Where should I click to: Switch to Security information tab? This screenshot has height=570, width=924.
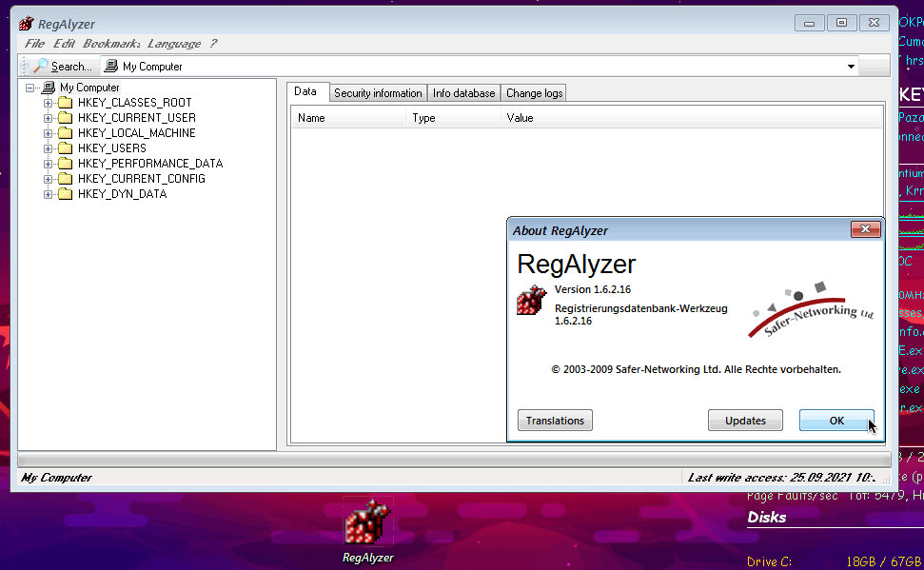coord(378,93)
